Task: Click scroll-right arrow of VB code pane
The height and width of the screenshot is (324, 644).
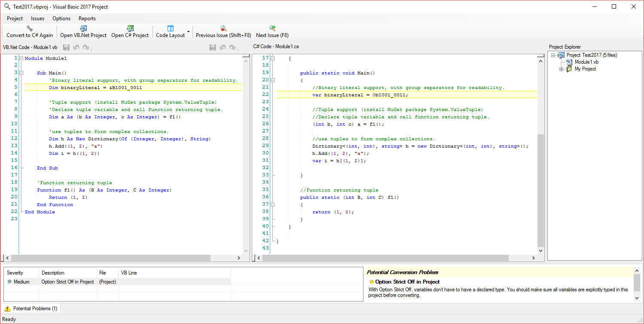Action: (x=239, y=258)
